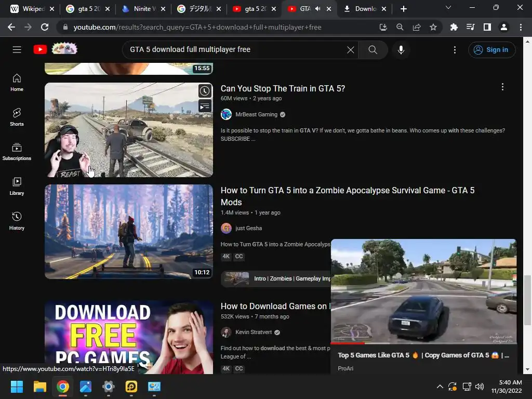Image resolution: width=532 pixels, height=399 pixels.
Task: Click the Sign in button
Action: [491, 50]
